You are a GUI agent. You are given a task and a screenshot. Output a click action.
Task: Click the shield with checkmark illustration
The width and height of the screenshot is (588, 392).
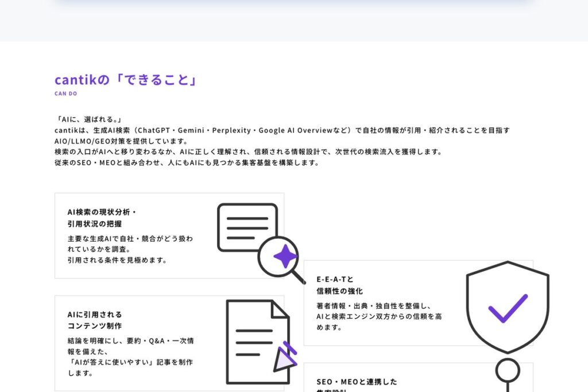click(508, 307)
